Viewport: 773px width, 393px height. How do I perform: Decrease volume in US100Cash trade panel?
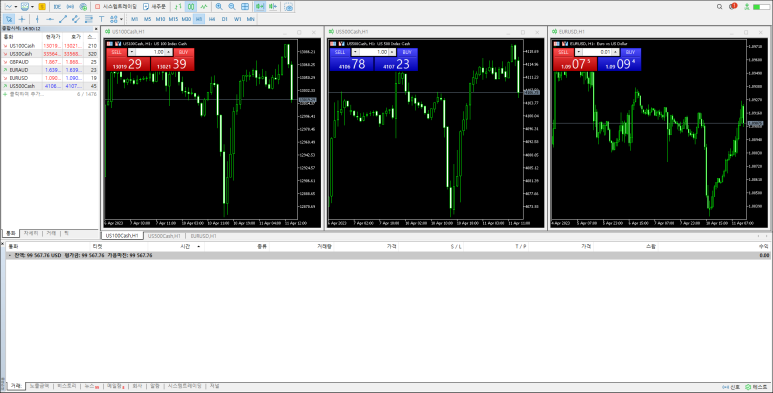tap(132, 52)
